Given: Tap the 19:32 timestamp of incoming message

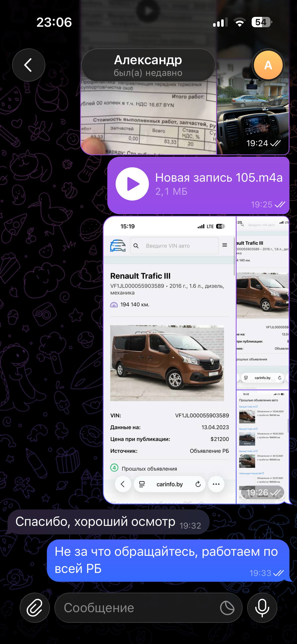Looking at the screenshot, I should [190, 526].
